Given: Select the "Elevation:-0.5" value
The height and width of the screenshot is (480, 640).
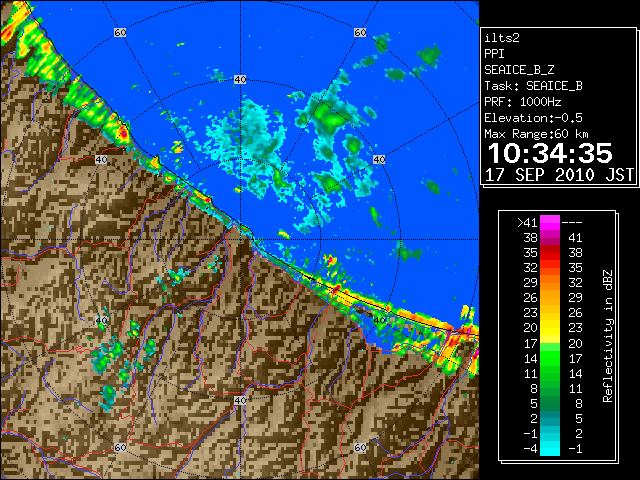Looking at the screenshot, I should pyautogui.click(x=533, y=118).
